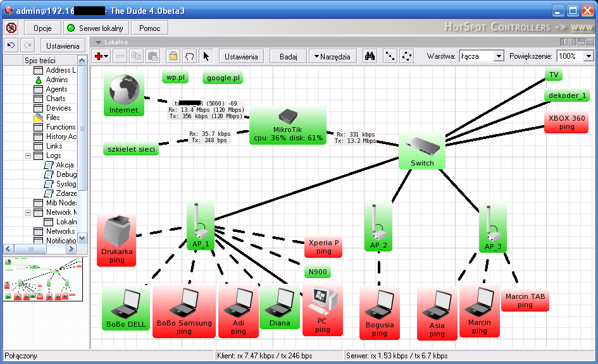Image resolution: width=598 pixels, height=364 pixels.
Task: Click the diagonal line layout icon
Action: (x=389, y=56)
